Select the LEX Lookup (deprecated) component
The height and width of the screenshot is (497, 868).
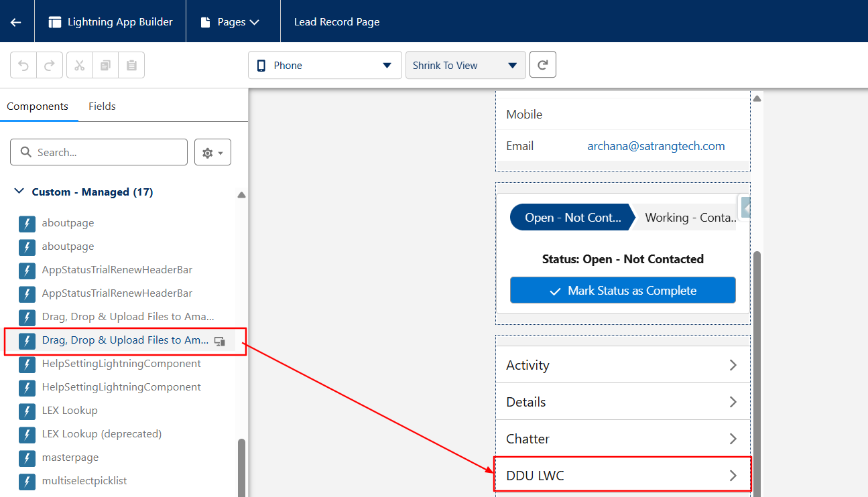pos(101,434)
